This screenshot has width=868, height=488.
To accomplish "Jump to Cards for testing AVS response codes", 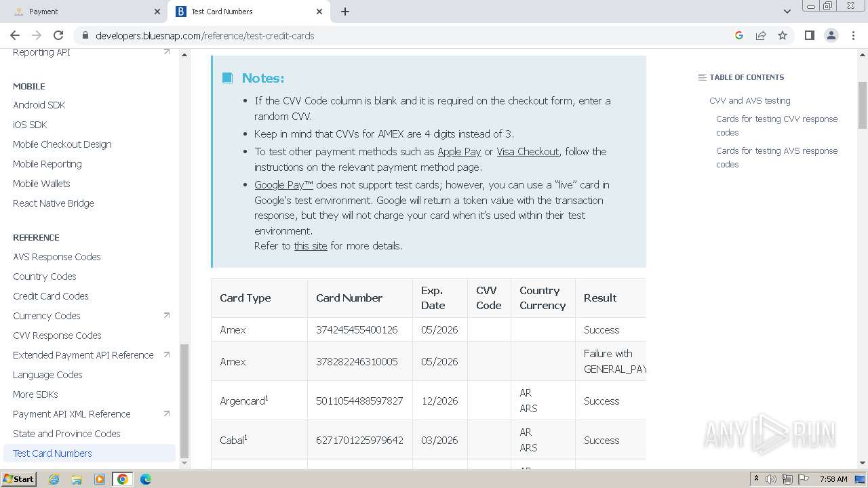I will point(777,157).
